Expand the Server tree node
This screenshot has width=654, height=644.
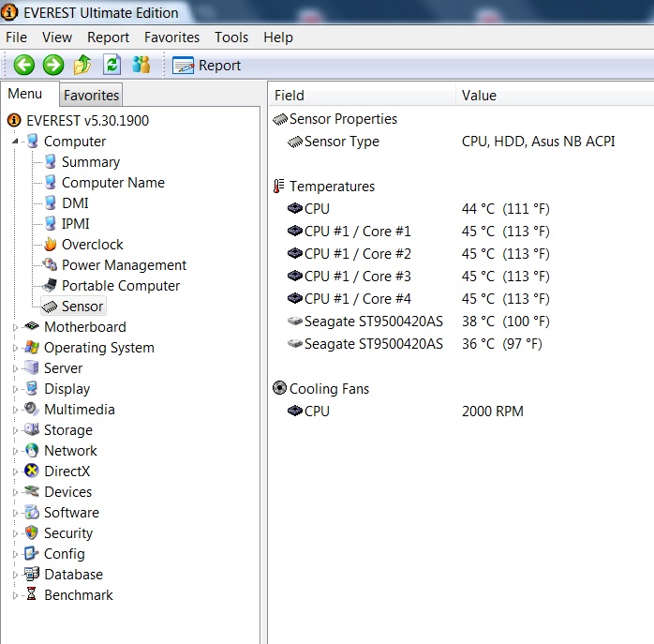tap(15, 368)
